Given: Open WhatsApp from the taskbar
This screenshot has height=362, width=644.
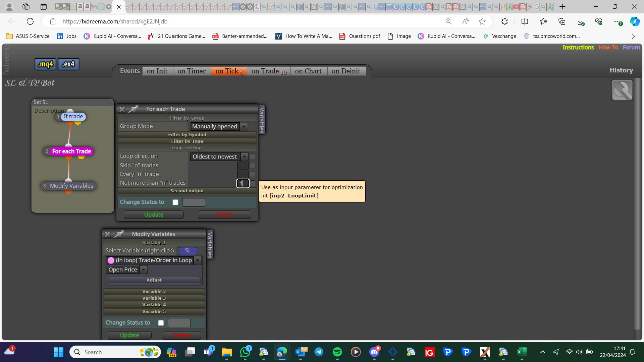Looking at the screenshot, I should pos(245,352).
